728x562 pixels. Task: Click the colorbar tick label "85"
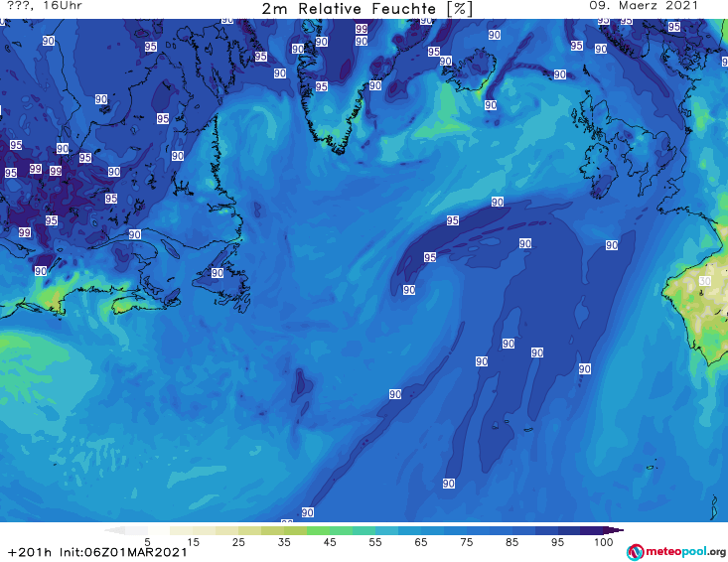tap(511, 542)
